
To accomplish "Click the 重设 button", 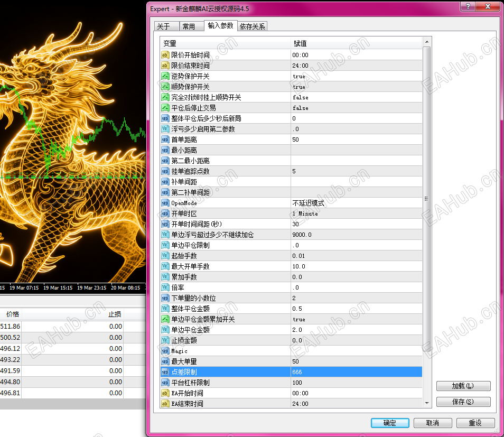I will point(475,423).
